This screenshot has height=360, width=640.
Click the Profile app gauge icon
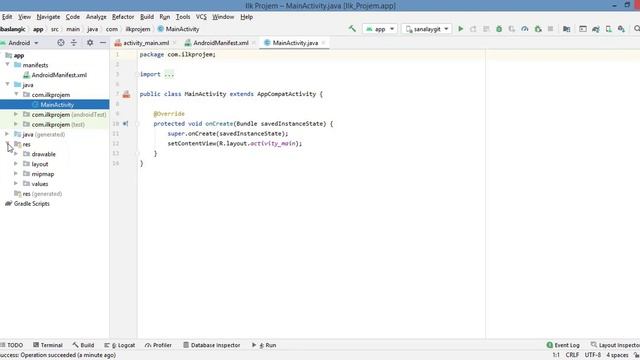524,29
